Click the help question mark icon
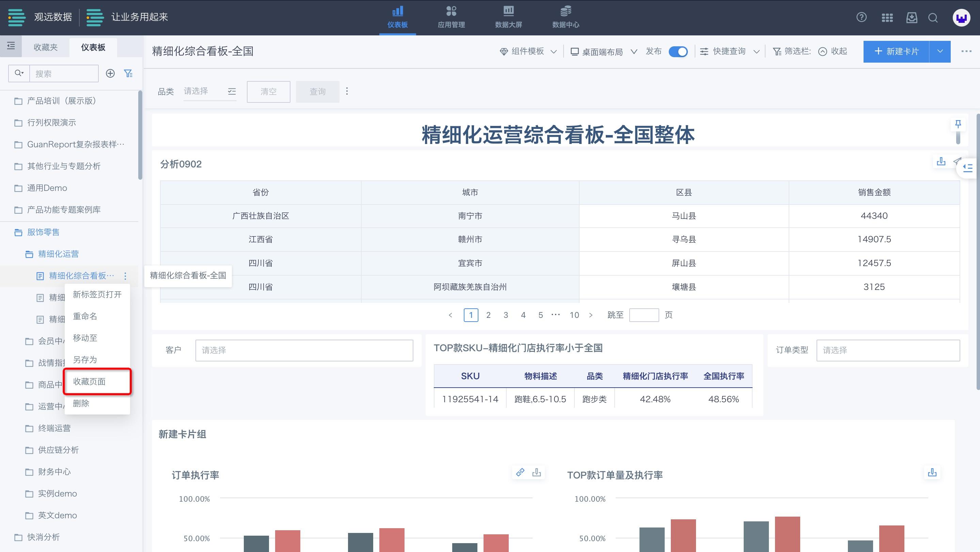 [861, 17]
